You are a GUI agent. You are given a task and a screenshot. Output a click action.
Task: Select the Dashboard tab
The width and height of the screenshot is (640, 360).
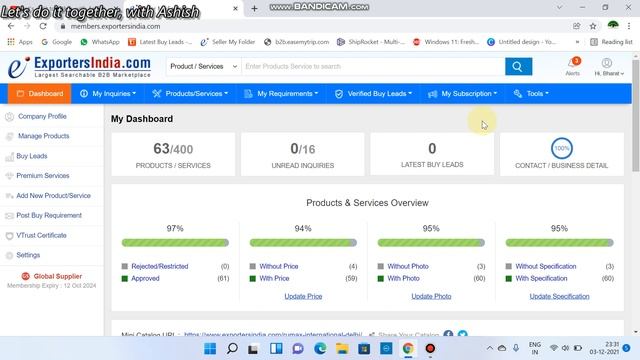pyautogui.click(x=40, y=93)
